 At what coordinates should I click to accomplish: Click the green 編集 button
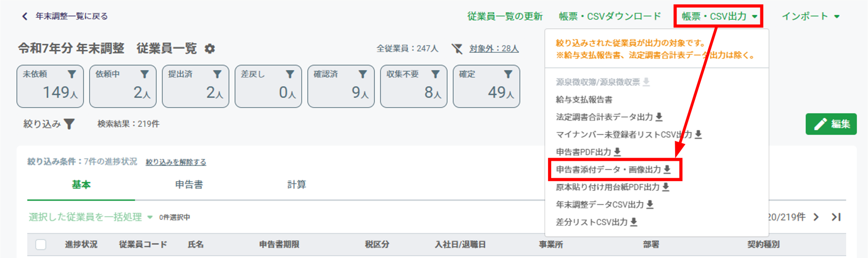(x=831, y=124)
